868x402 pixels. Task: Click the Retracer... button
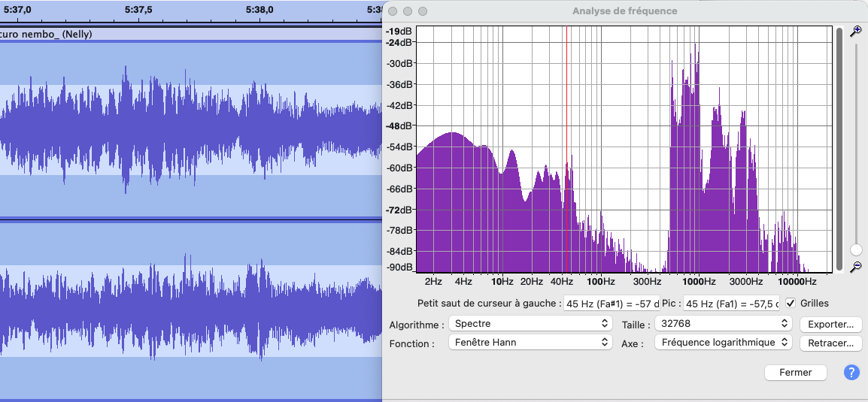click(x=831, y=343)
